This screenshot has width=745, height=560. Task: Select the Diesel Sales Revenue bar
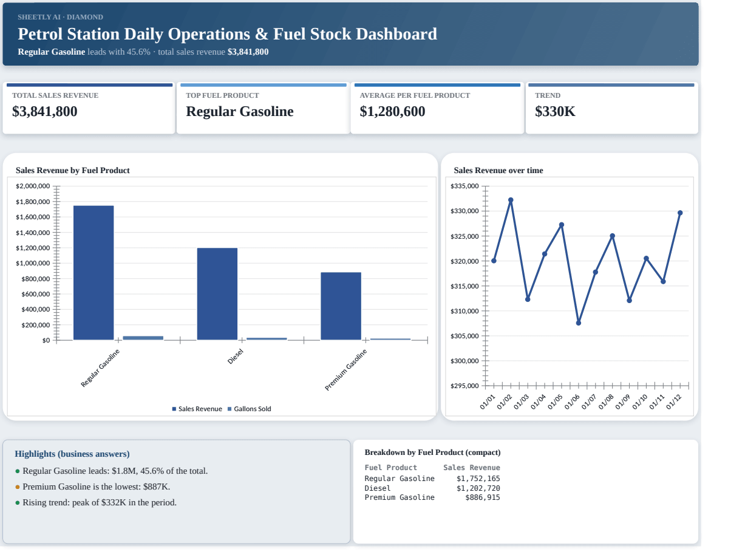[217, 294]
